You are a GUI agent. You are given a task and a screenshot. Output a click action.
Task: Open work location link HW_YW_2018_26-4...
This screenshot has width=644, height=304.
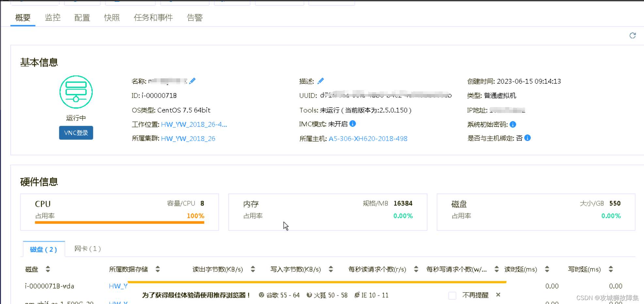(194, 124)
